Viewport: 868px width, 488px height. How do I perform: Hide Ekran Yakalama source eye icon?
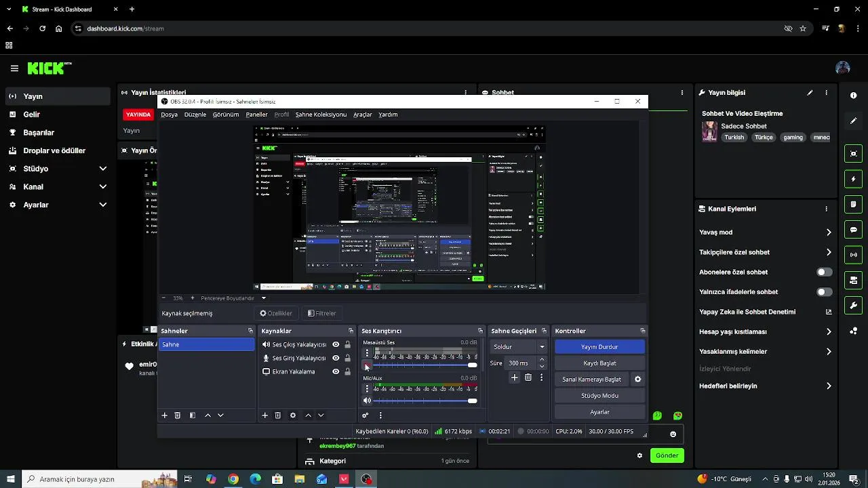(336, 371)
